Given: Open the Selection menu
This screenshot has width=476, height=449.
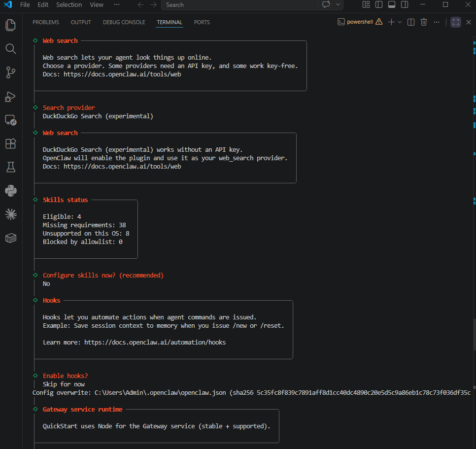Looking at the screenshot, I should [69, 4].
